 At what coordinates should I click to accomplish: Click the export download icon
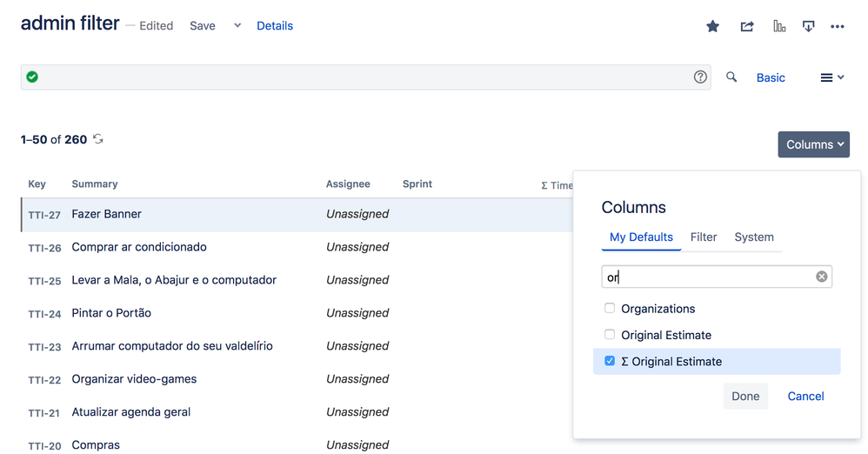point(808,26)
